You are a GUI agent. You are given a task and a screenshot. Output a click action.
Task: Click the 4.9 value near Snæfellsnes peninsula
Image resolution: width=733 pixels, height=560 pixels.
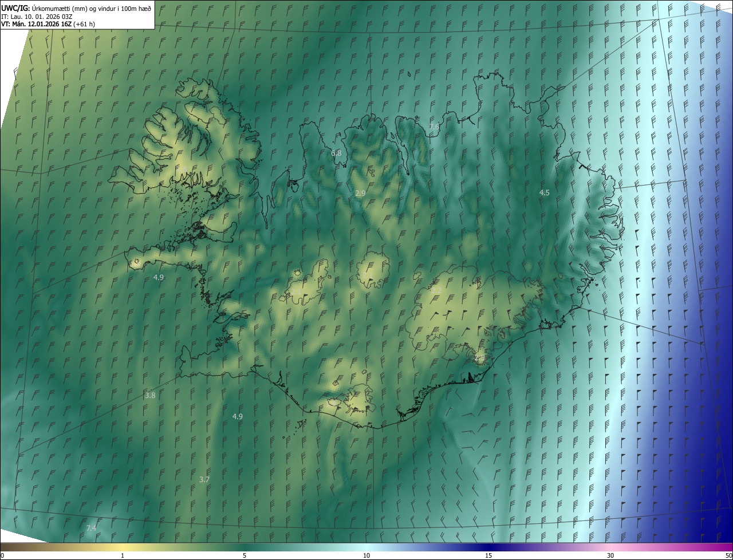pyautogui.click(x=159, y=277)
